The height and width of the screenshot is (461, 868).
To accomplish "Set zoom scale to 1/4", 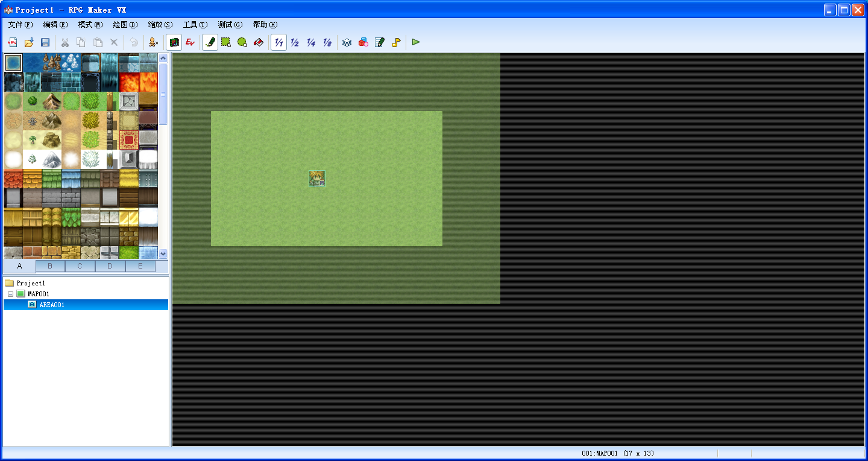I will [311, 42].
